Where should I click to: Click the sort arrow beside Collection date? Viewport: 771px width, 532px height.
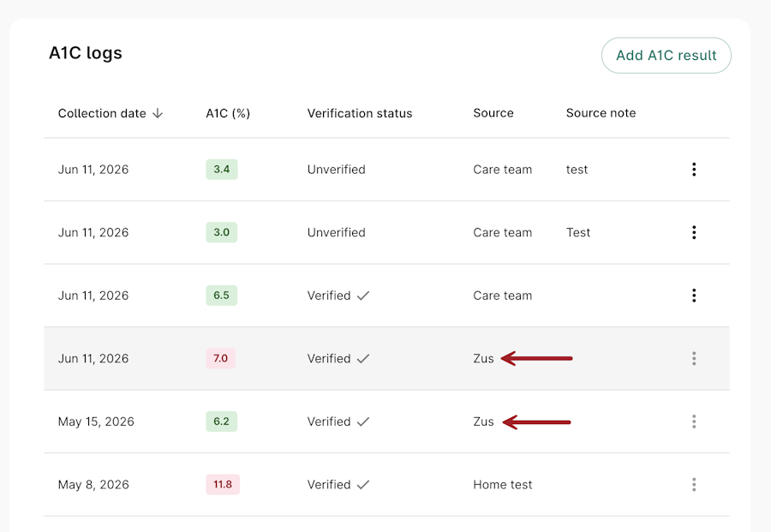point(158,114)
